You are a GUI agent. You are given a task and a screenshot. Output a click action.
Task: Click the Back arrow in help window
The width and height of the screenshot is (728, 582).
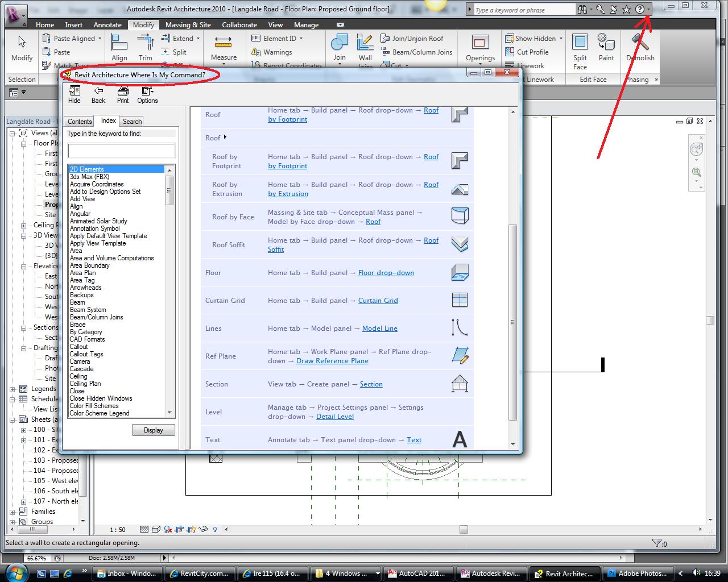(x=98, y=94)
